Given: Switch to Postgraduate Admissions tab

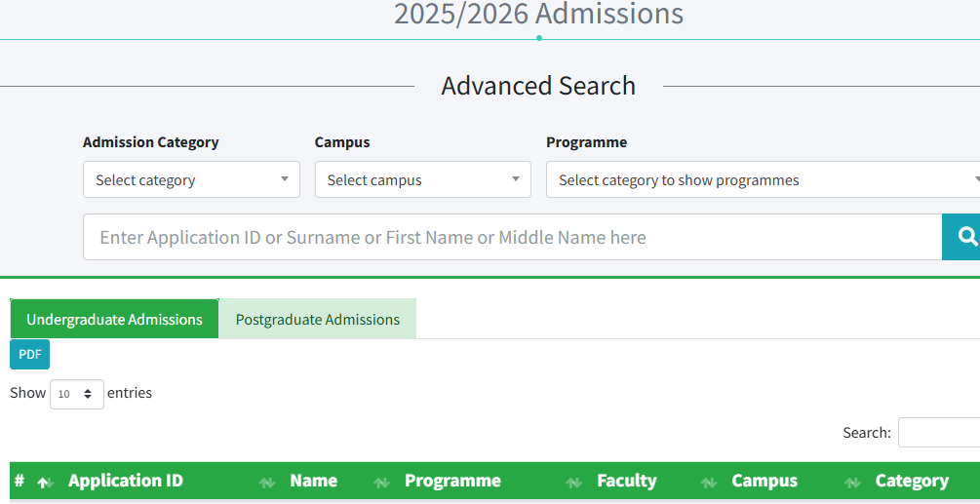Looking at the screenshot, I should click(318, 319).
